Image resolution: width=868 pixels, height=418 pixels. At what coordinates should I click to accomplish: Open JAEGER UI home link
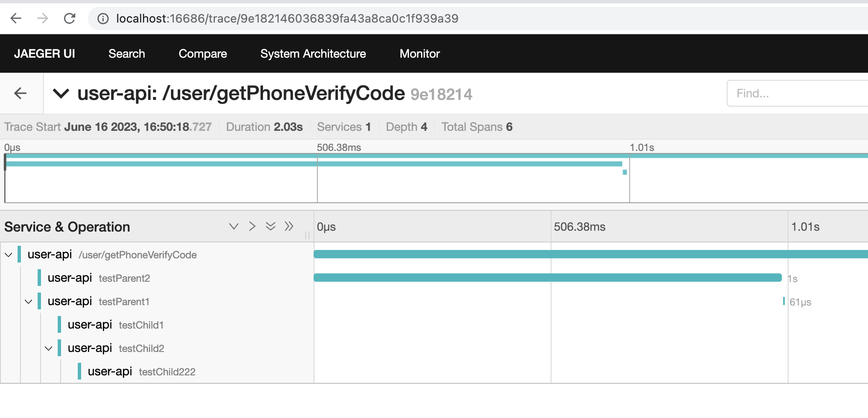pos(44,54)
